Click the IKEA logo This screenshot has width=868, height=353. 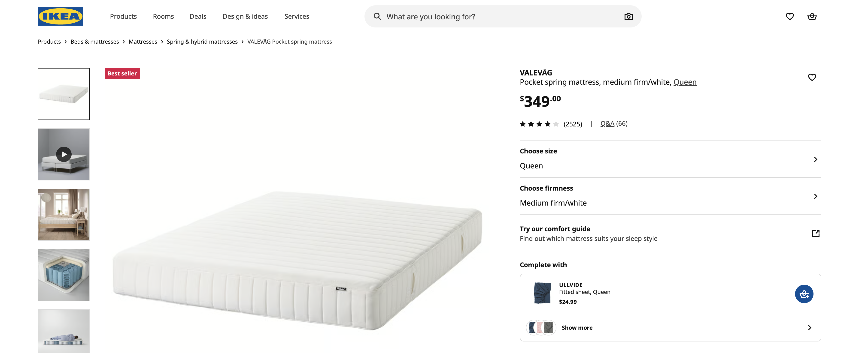click(x=60, y=16)
